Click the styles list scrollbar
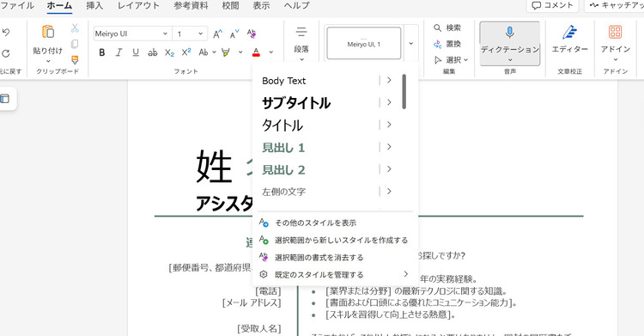644x336 pixels. tap(404, 92)
